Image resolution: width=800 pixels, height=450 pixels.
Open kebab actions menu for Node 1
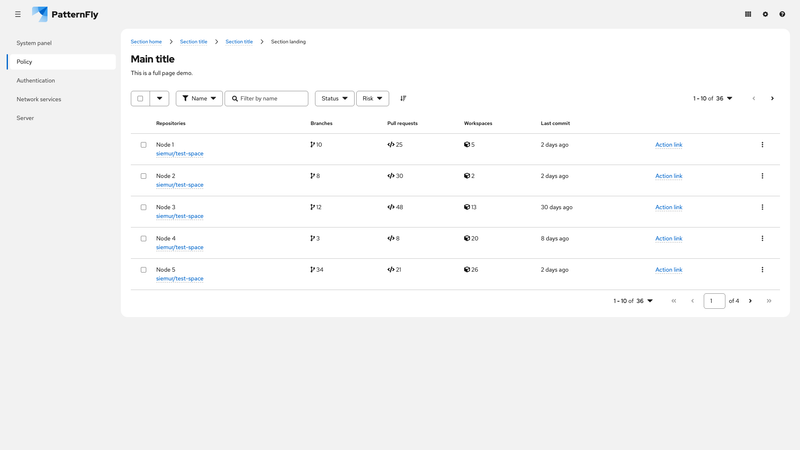click(x=762, y=145)
